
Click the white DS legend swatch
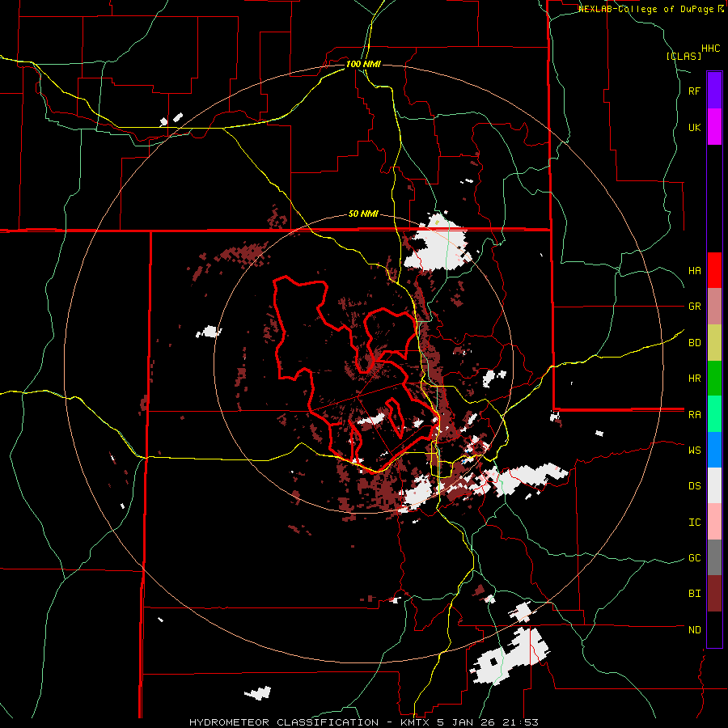714,485
